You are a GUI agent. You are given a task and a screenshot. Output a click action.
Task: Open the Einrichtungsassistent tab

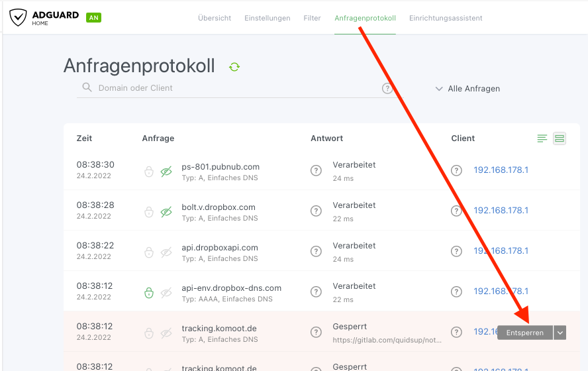coord(446,18)
